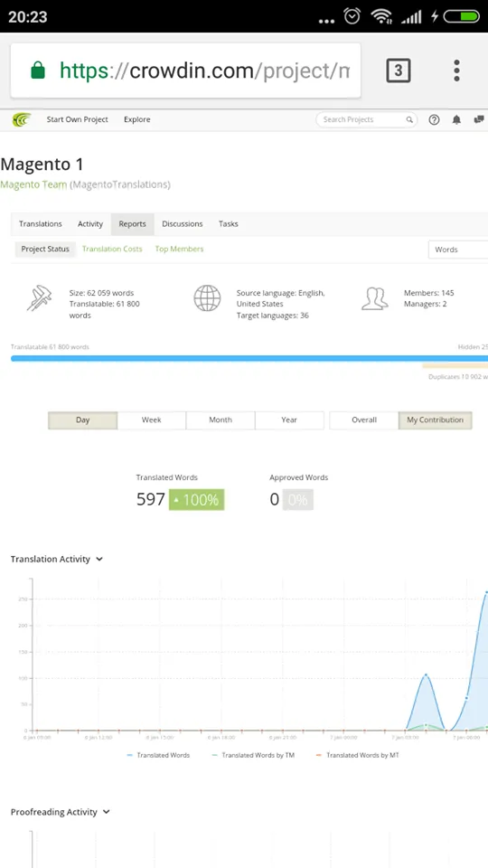
Task: Click the members people icon
Action: click(374, 297)
